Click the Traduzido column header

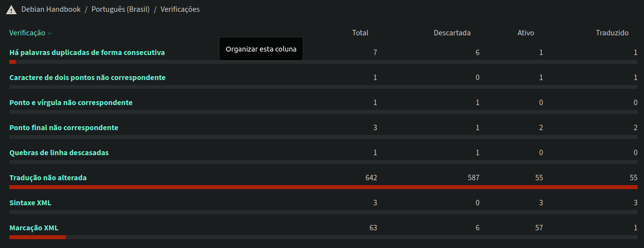[x=612, y=33]
